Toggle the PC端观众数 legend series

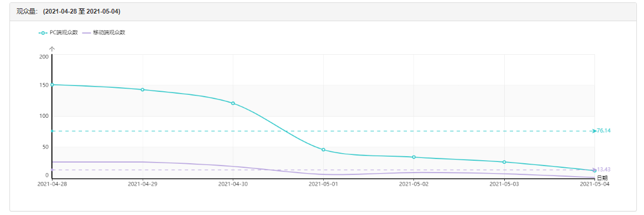click(58, 32)
